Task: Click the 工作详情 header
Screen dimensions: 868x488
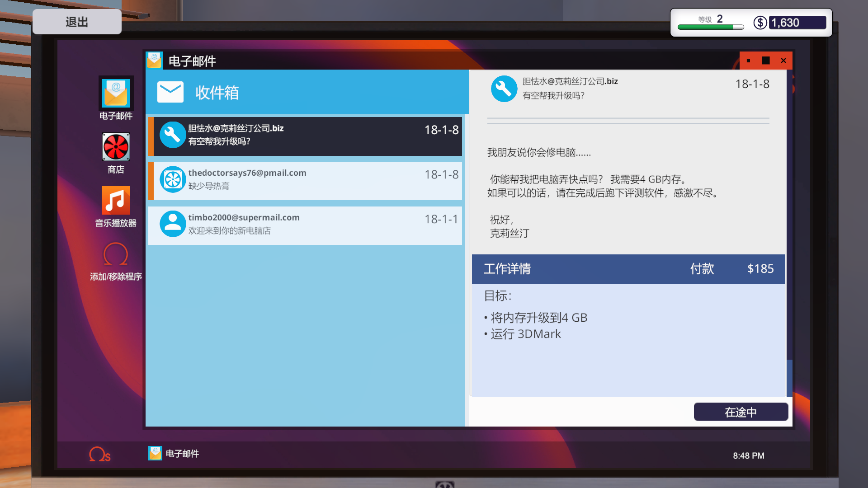Action: [507, 269]
